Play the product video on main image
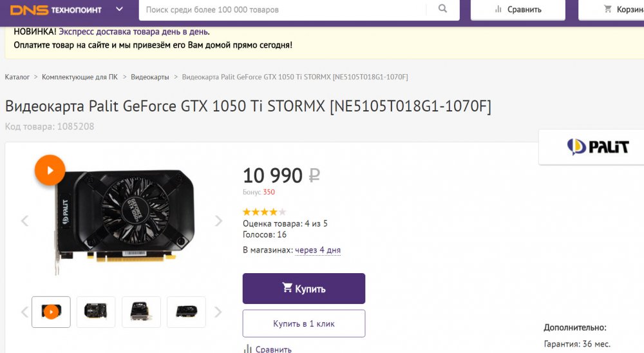The width and height of the screenshot is (644, 353). 50,171
